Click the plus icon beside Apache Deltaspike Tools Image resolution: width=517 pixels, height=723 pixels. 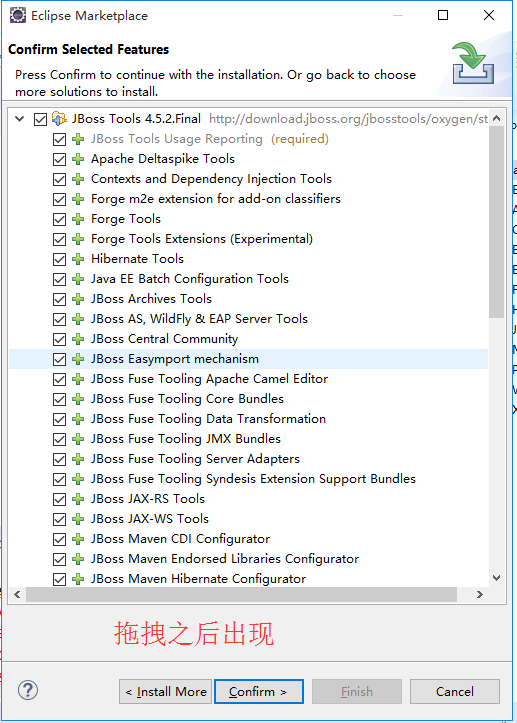78,159
